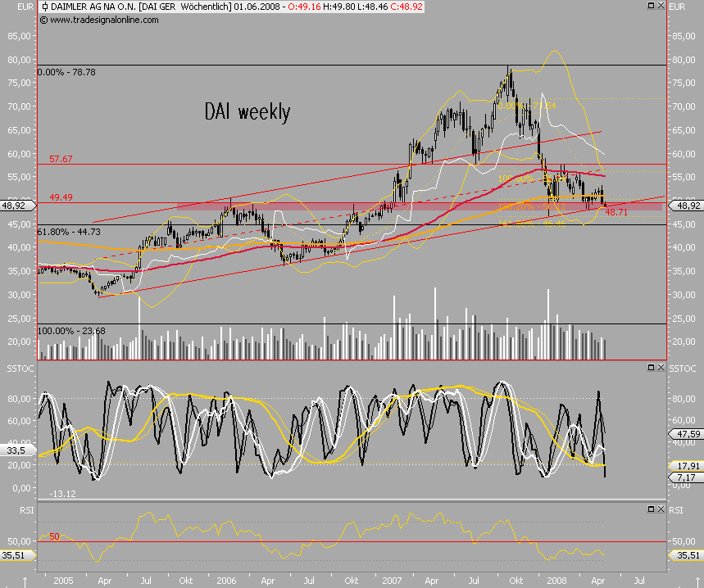The image size is (704, 588).
Task: Maximize the SSTOC indicator panel
Action: click(x=651, y=368)
